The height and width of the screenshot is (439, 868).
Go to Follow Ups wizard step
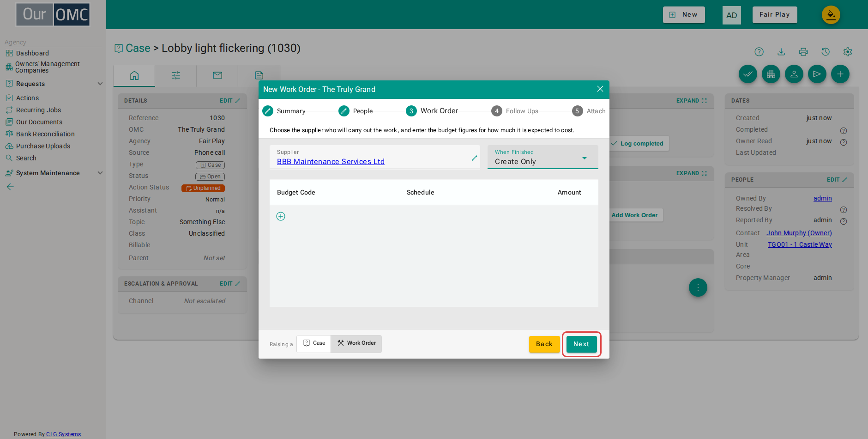515,111
